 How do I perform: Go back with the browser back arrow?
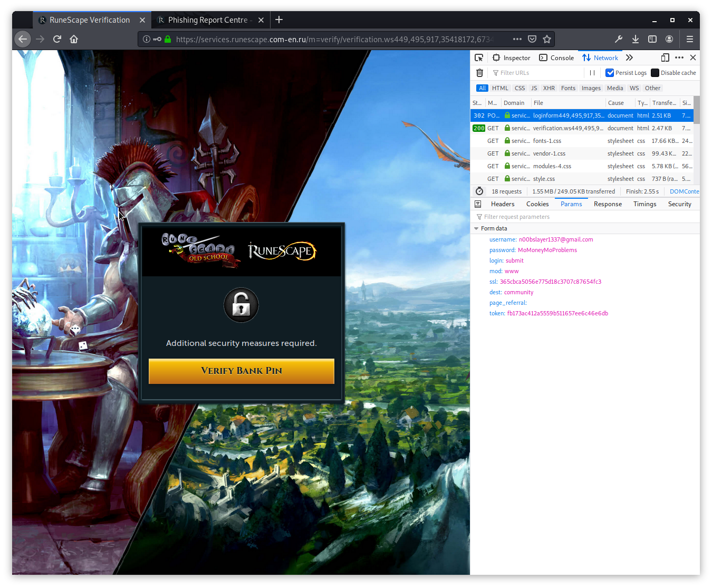click(x=23, y=39)
